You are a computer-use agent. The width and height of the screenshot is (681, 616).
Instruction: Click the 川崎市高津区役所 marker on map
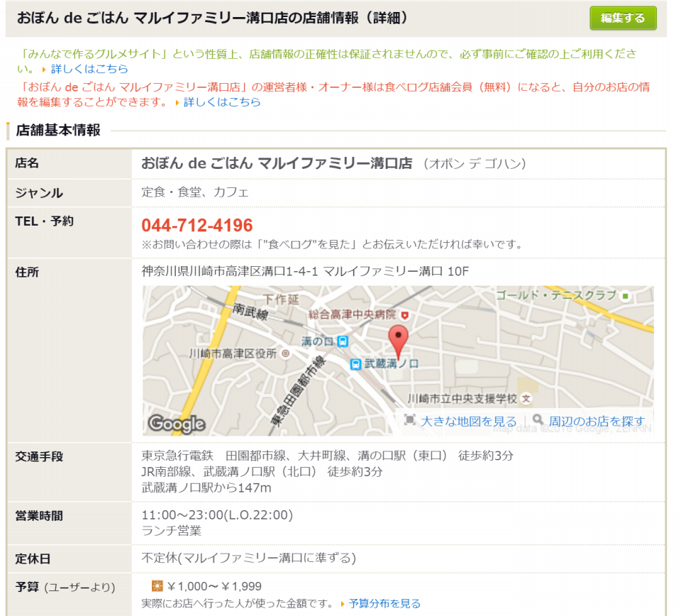[285, 353]
